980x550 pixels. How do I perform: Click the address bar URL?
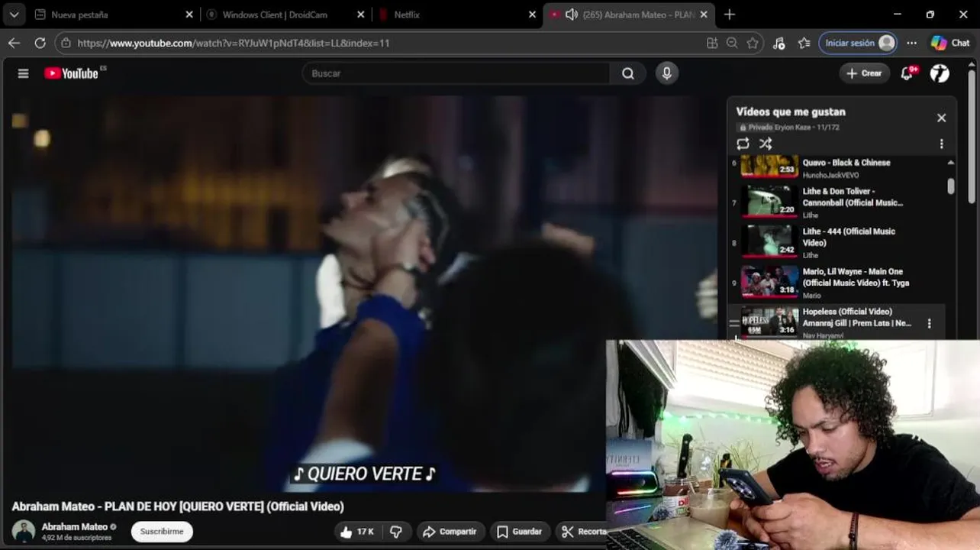[234, 43]
